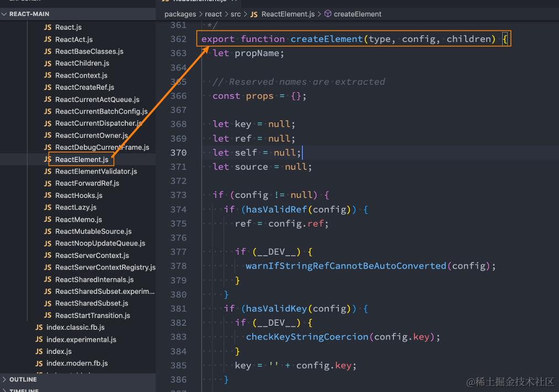559x392 pixels.
Task: Open ReactServerContextRegistry.js file
Action: [x=105, y=267]
